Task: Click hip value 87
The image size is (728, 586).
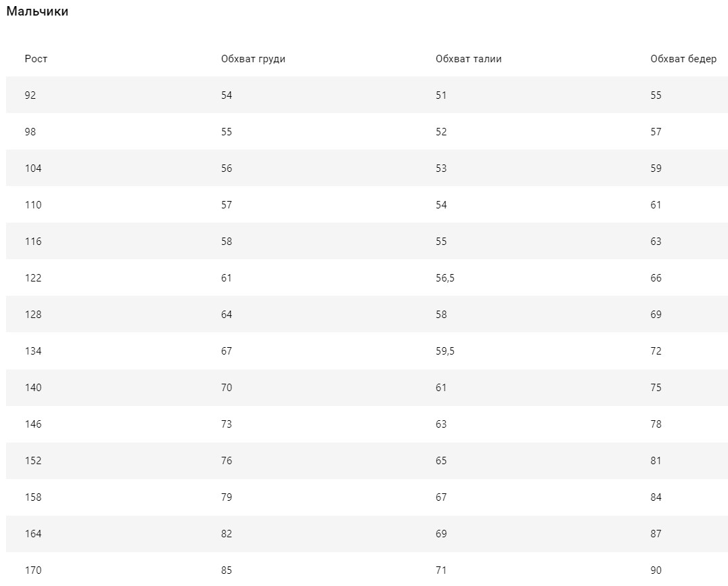Action: point(656,534)
